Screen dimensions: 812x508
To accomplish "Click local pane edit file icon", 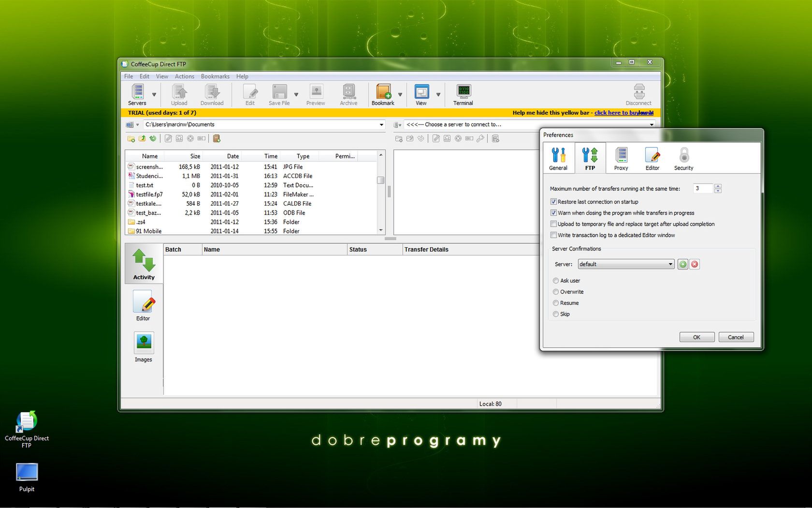I will pos(168,139).
